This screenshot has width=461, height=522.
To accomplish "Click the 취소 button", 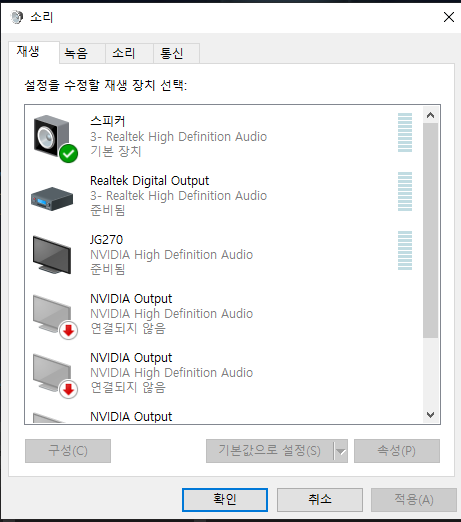I will [320, 500].
